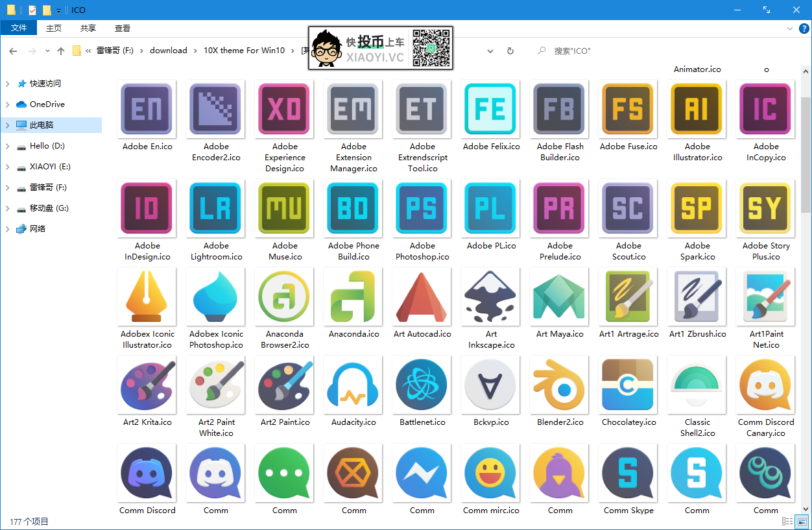Select the Comm Skype icon
The height and width of the screenshot is (530, 812).
pos(628,473)
